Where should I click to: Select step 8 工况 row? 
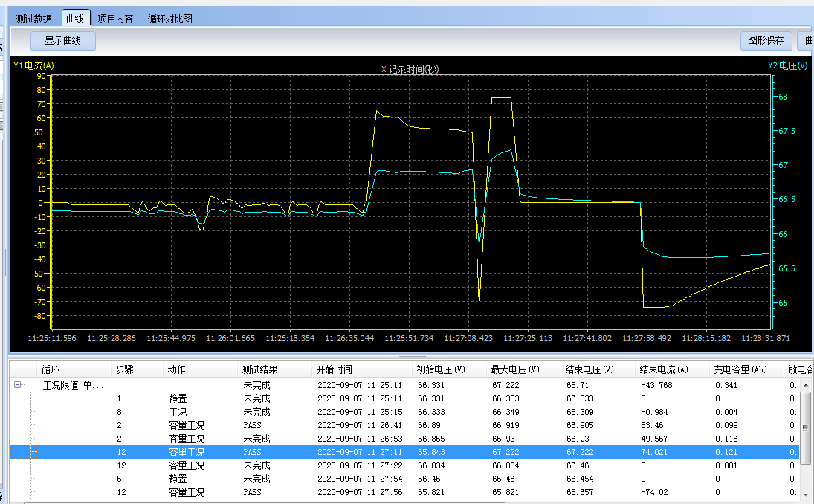178,412
